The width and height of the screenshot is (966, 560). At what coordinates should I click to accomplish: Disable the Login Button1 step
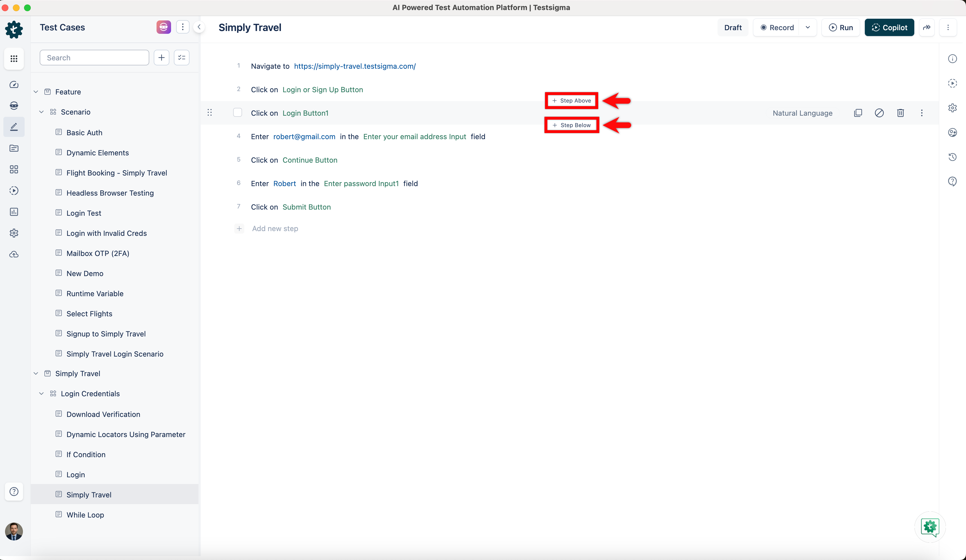click(x=879, y=113)
